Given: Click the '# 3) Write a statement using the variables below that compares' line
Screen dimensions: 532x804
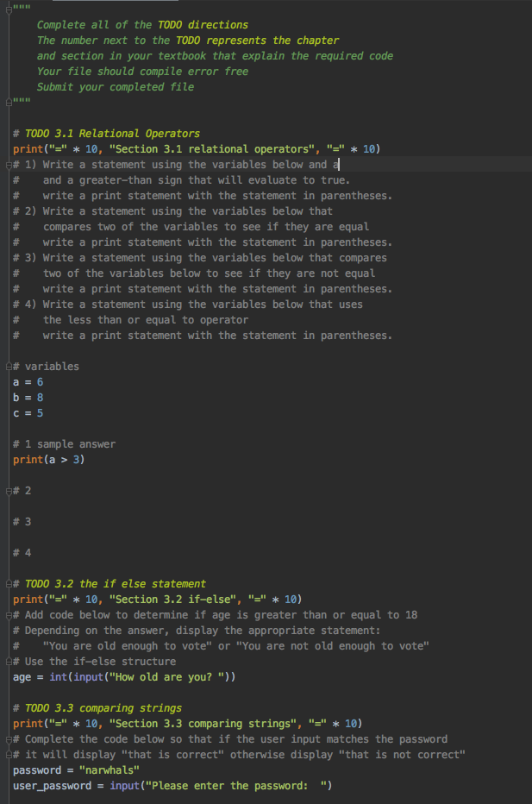Looking at the screenshot, I should coord(200,258).
